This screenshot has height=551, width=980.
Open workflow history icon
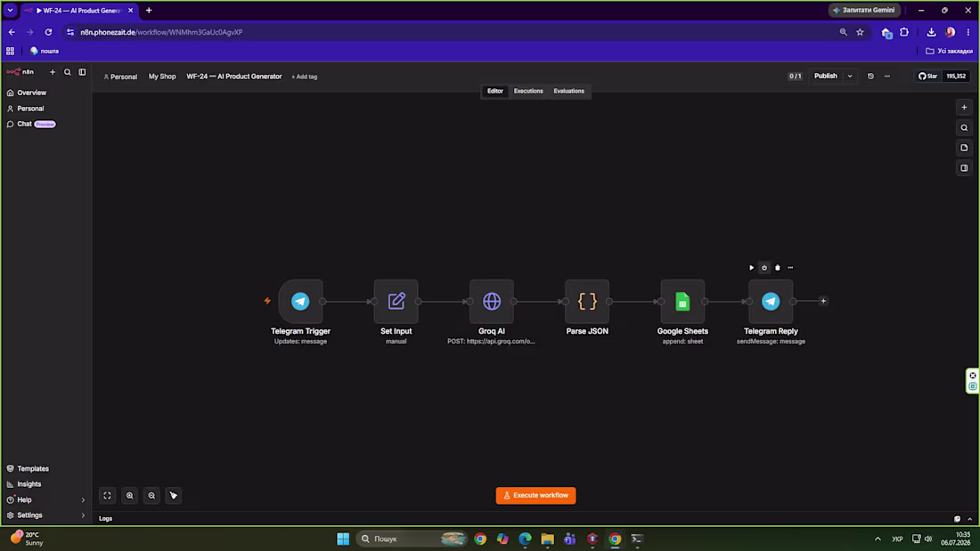click(x=870, y=77)
